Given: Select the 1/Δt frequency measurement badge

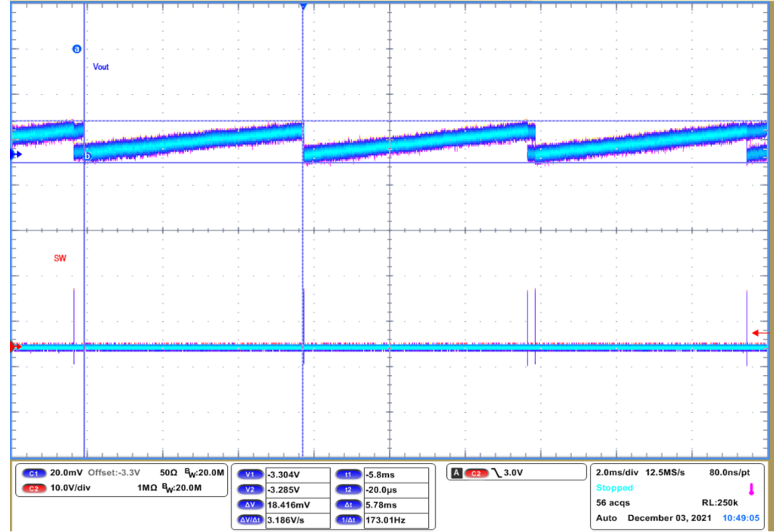Looking at the screenshot, I should pyautogui.click(x=348, y=519).
